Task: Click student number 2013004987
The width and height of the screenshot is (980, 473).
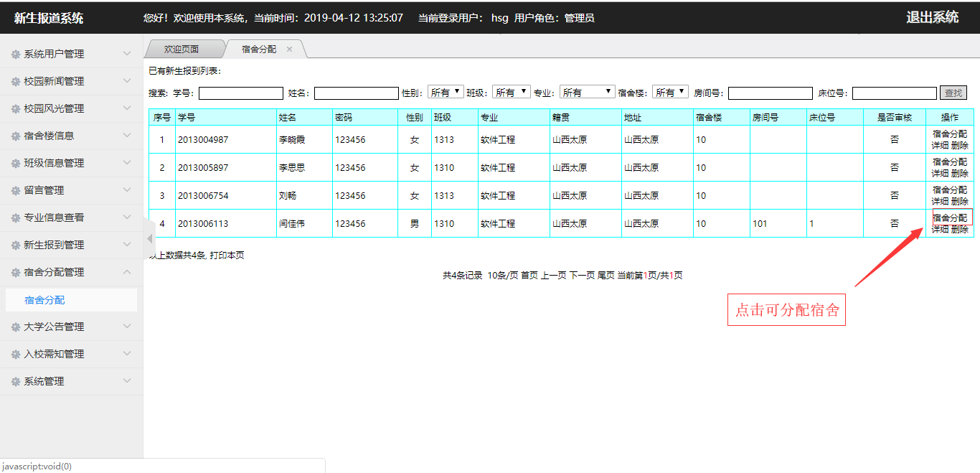Action: pyautogui.click(x=203, y=140)
